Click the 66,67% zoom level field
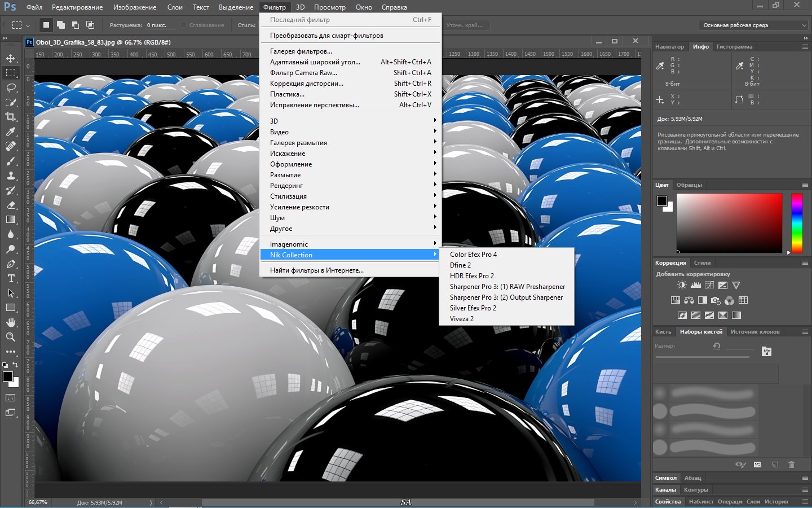The image size is (812, 508). [38, 502]
